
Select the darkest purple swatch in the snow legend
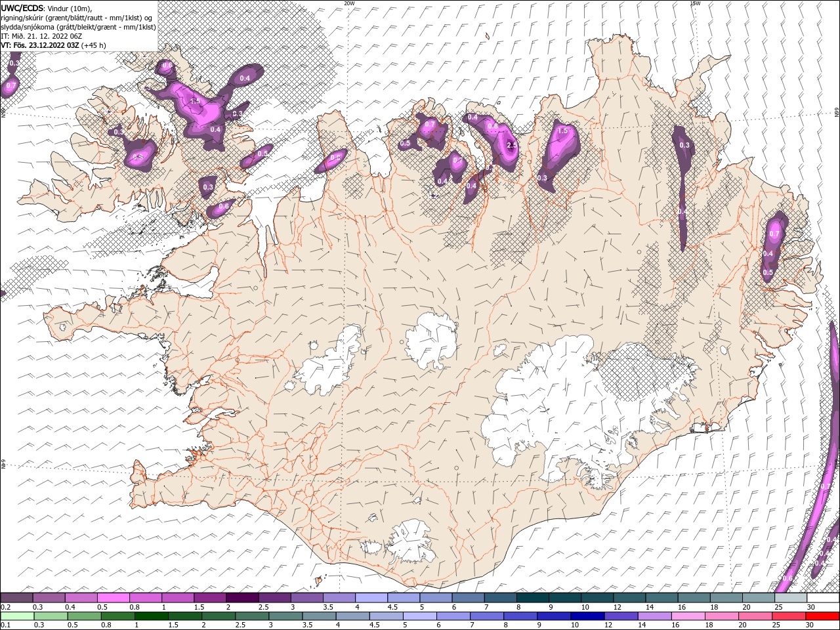241,598
